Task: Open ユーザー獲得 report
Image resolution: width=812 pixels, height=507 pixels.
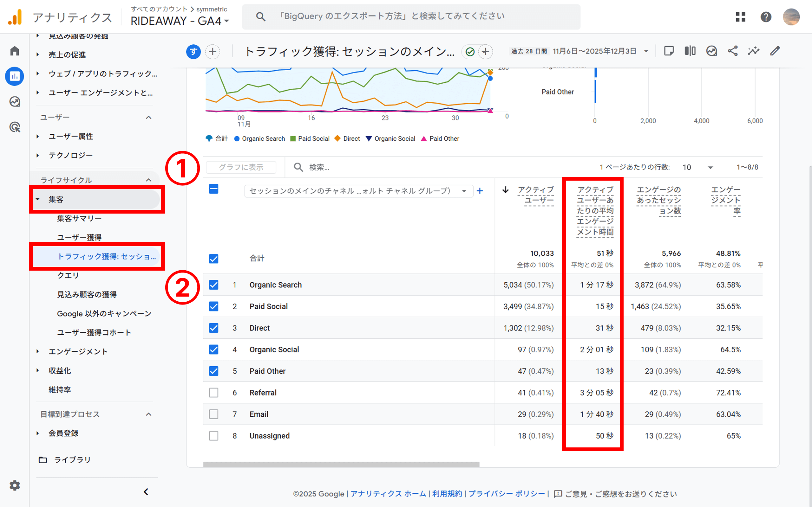Action: [x=79, y=237]
